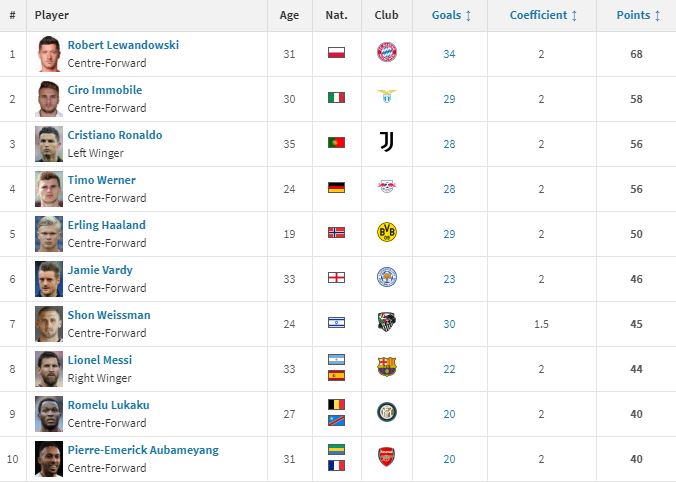
Task: Open the Lazio club crest
Action: click(x=387, y=97)
